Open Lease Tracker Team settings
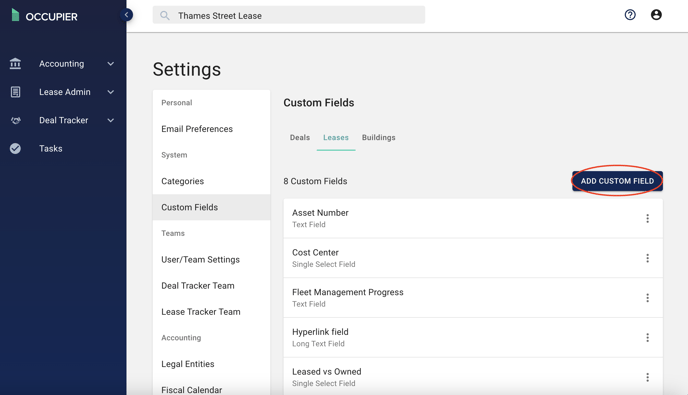The height and width of the screenshot is (395, 688). (201, 312)
